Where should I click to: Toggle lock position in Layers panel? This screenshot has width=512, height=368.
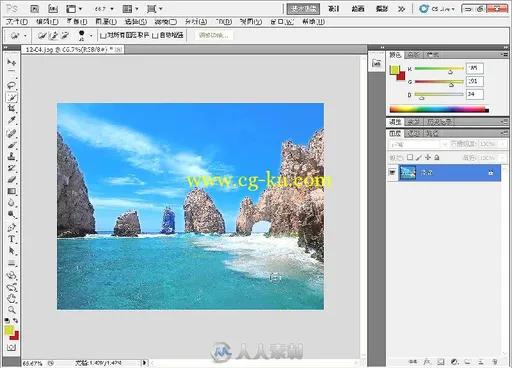pos(428,157)
